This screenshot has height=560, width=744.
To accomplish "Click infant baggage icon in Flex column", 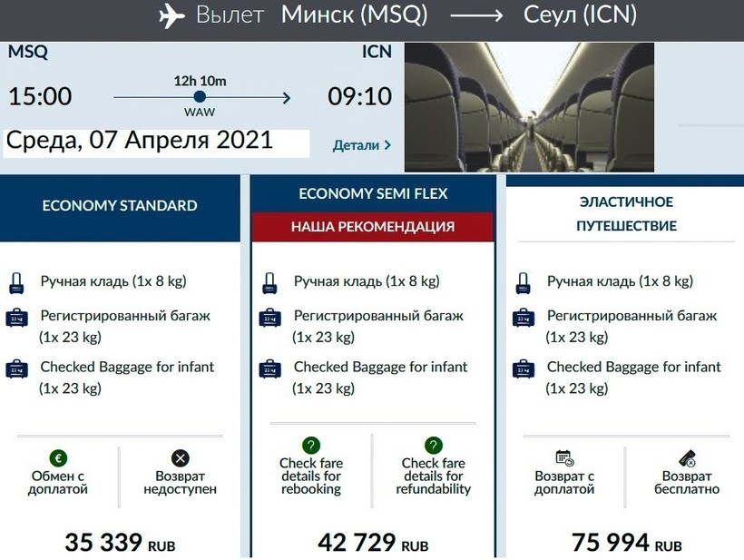I will point(523,368).
